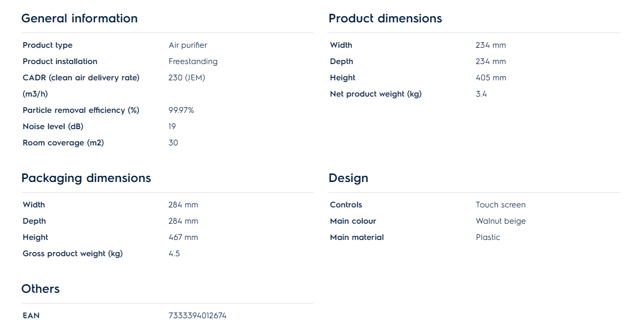Click the Design section heading
644x335 pixels.
[x=348, y=178]
